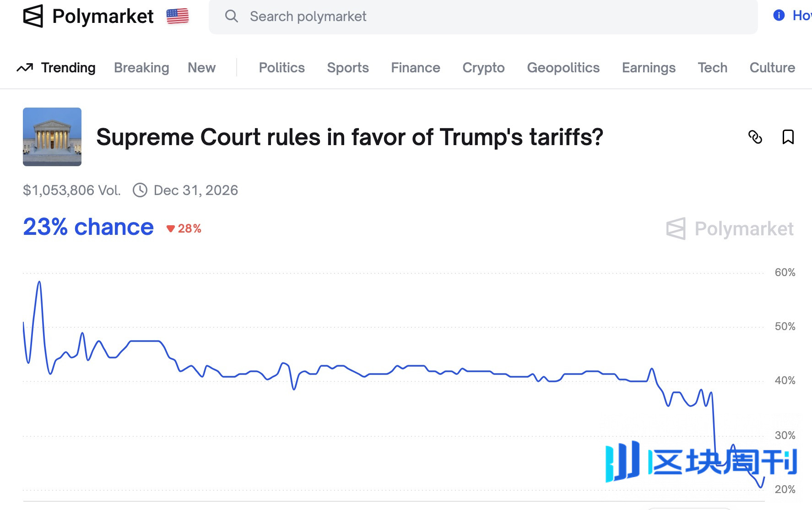Click the clock icon by end date

140,190
